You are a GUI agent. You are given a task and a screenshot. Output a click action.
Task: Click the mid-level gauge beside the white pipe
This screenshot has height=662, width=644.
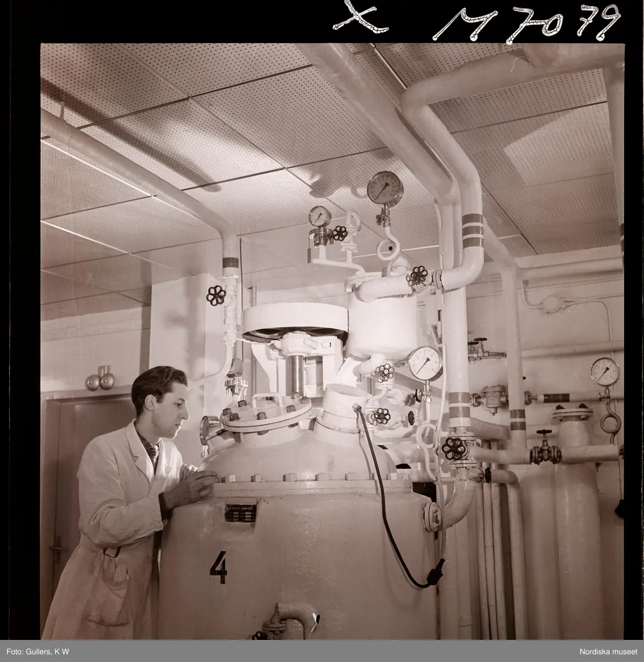(425, 362)
